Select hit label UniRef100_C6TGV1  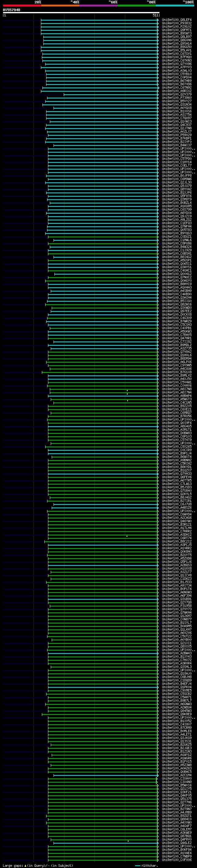coord(176,54)
